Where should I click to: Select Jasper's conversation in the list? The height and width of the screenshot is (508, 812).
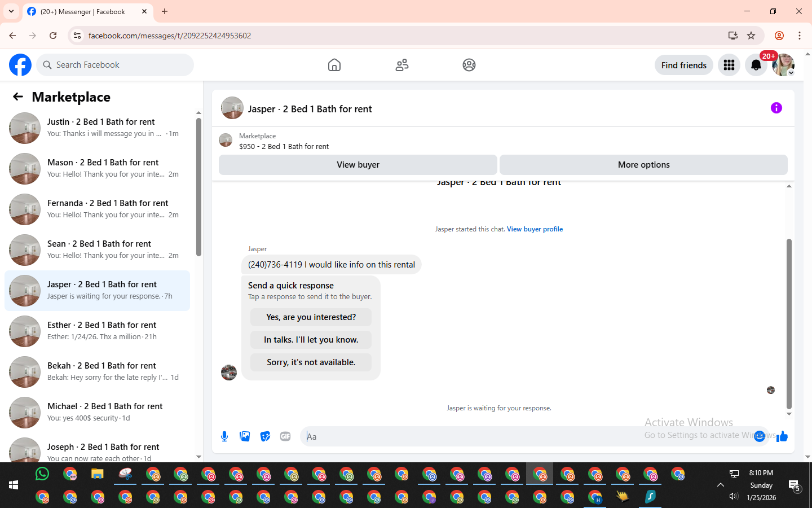(97, 291)
